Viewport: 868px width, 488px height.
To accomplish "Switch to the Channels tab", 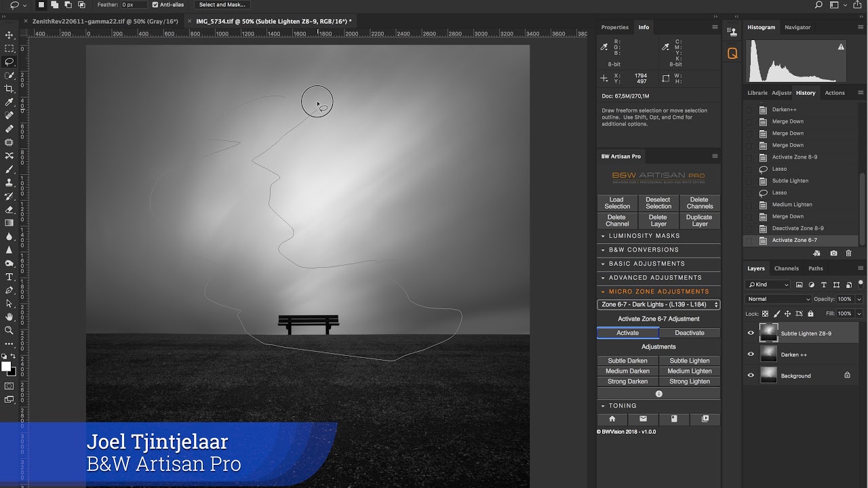I will (786, 268).
